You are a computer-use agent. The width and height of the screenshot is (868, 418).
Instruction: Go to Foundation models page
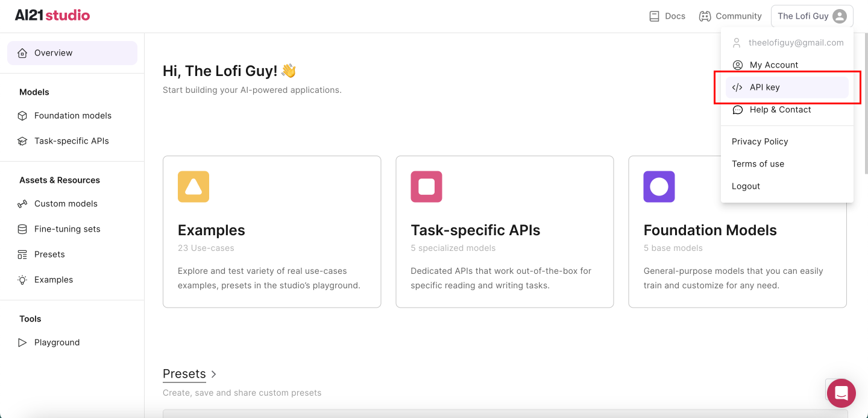coord(72,116)
